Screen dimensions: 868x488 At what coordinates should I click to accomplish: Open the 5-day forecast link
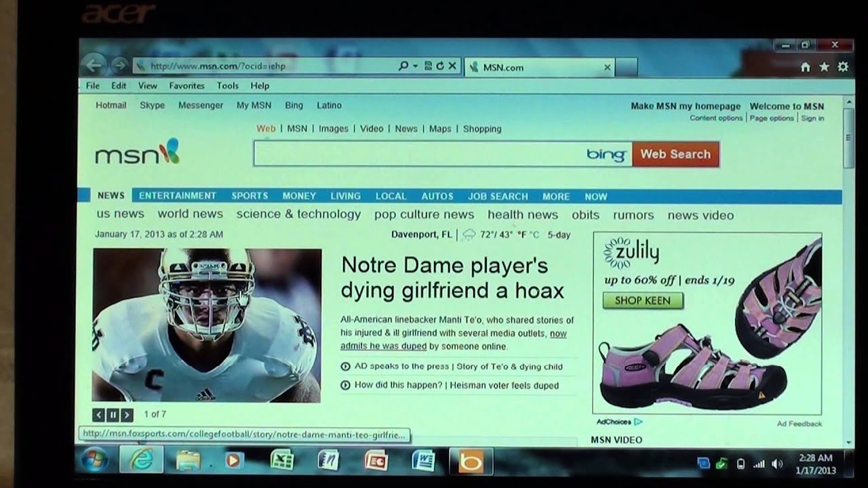[x=559, y=235]
